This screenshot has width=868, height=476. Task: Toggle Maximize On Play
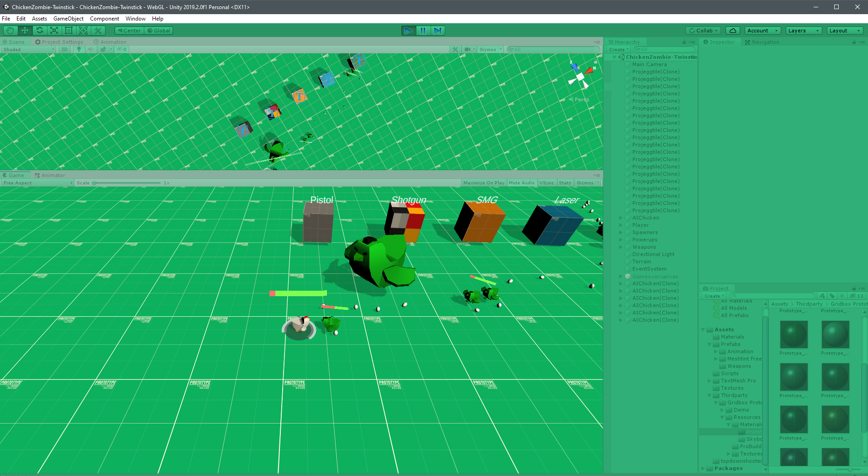(484, 183)
